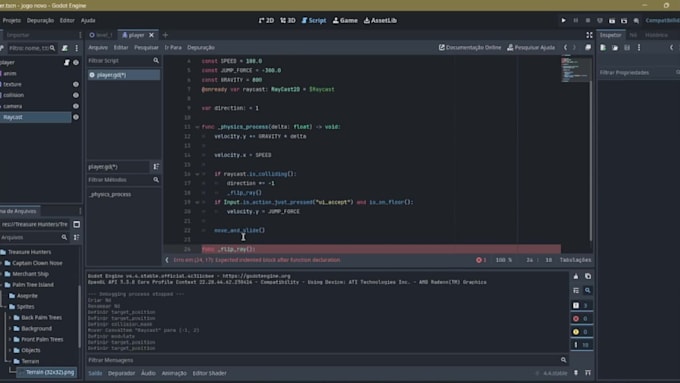Open Documentação Online link
Image resolution: width=680 pixels, height=383 pixels.
470,48
